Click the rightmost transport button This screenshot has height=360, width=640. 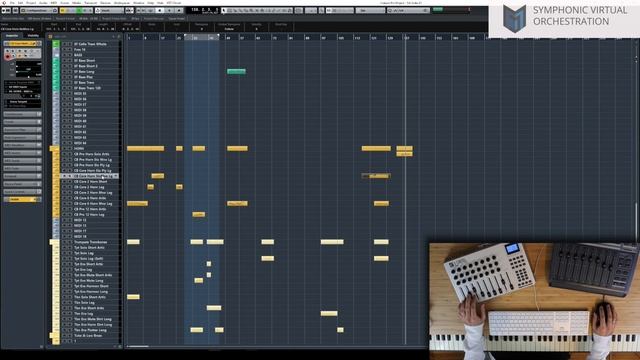coord(179,10)
